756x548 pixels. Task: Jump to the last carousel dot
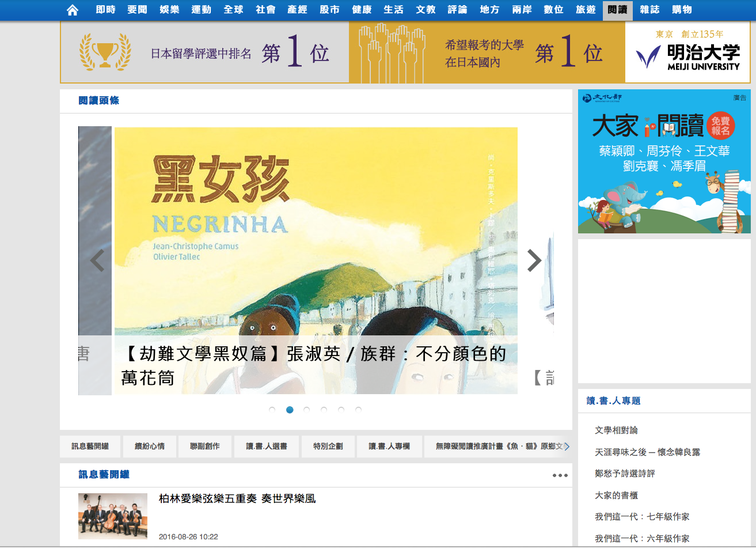[359, 410]
